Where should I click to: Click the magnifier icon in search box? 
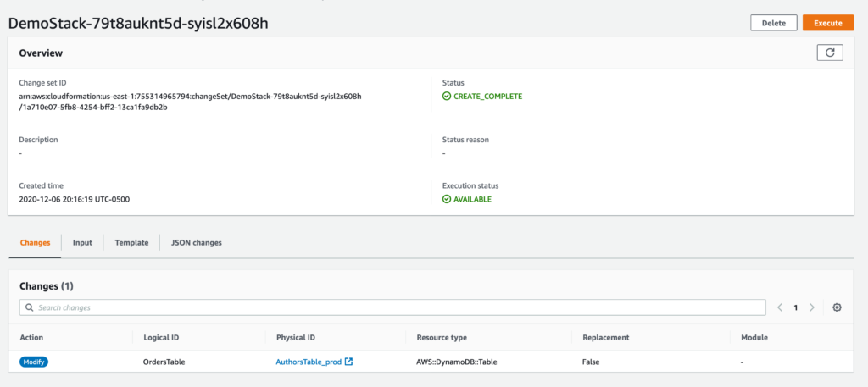click(30, 307)
